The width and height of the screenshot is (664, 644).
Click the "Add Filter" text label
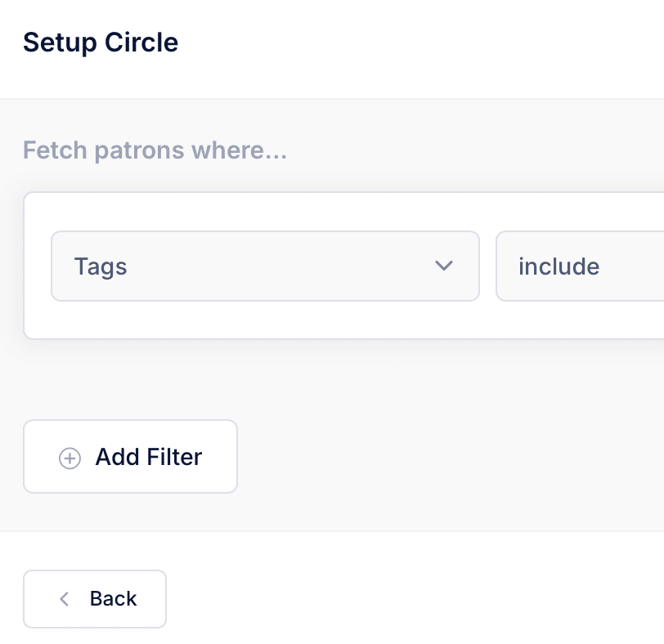[x=149, y=457]
